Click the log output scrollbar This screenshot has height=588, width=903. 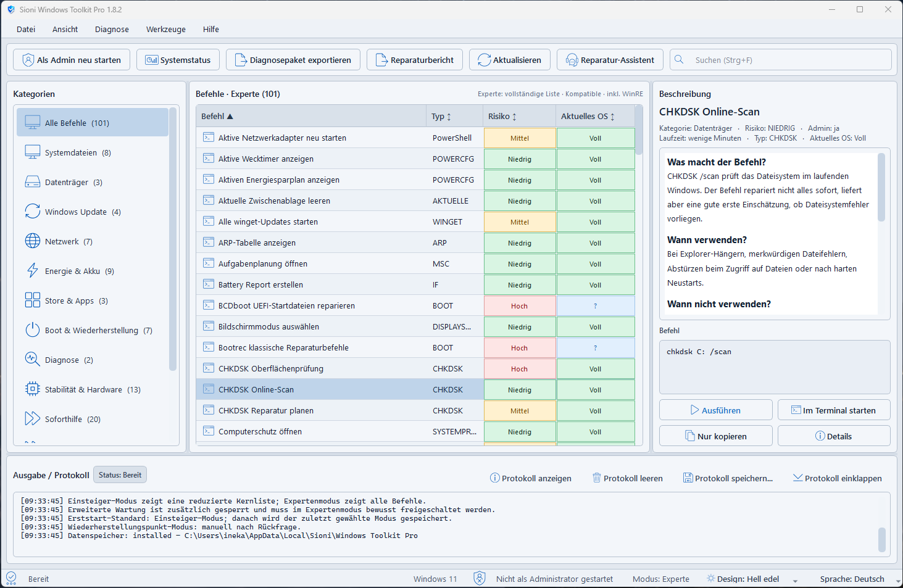pyautogui.click(x=882, y=539)
